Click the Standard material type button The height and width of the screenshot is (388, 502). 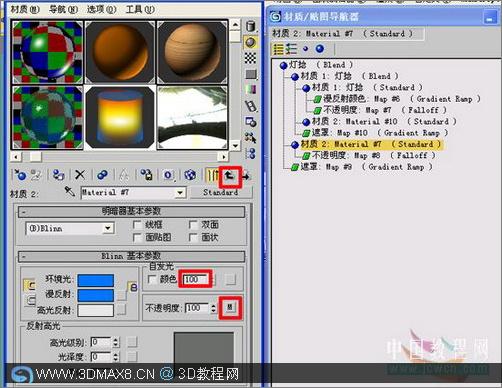click(221, 192)
